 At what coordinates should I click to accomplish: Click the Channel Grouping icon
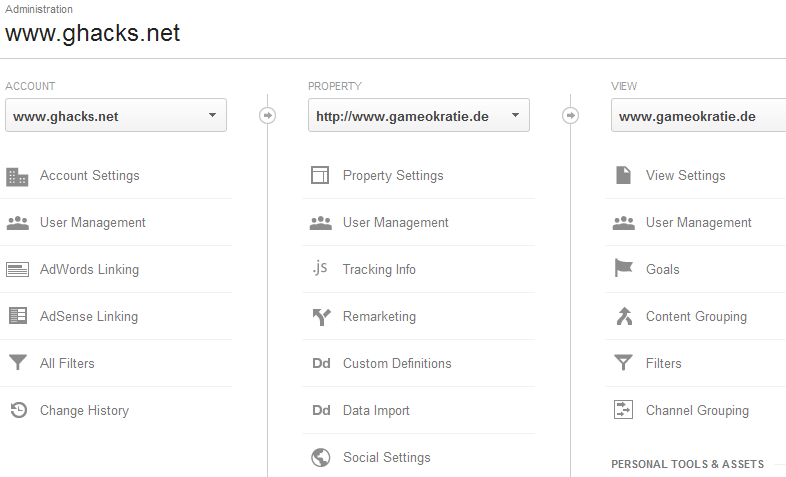pos(624,411)
